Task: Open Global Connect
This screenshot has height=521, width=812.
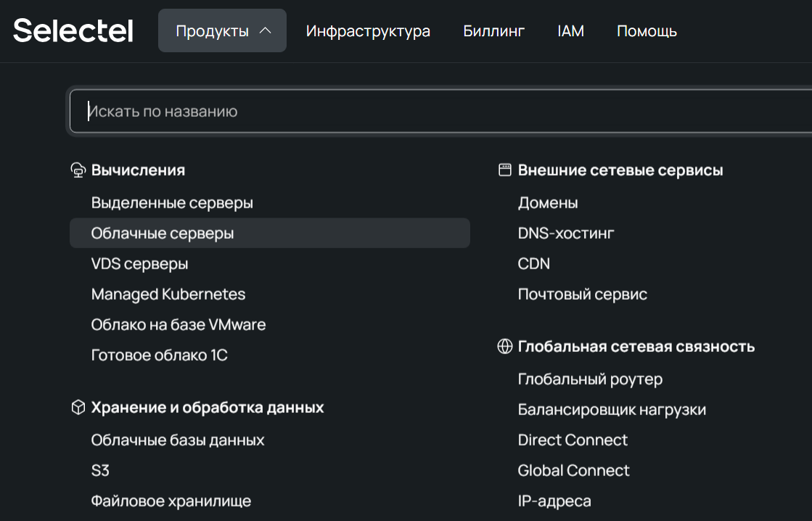Action: click(x=574, y=471)
